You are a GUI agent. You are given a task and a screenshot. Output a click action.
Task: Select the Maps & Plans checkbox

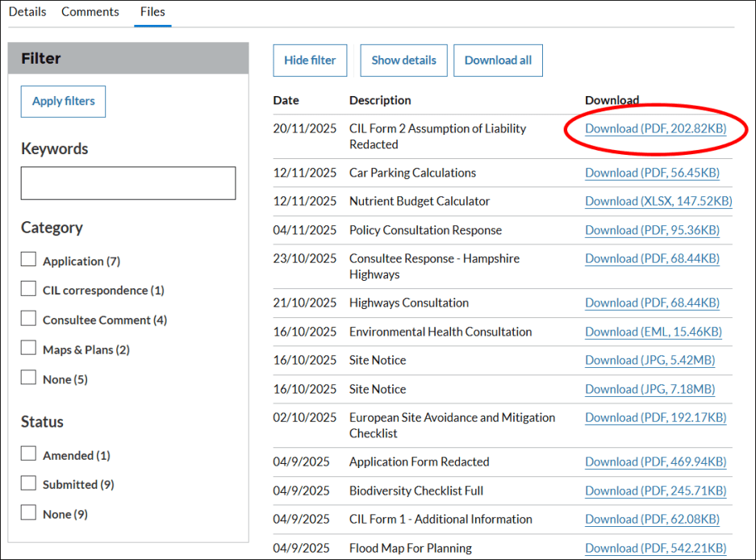pyautogui.click(x=29, y=349)
